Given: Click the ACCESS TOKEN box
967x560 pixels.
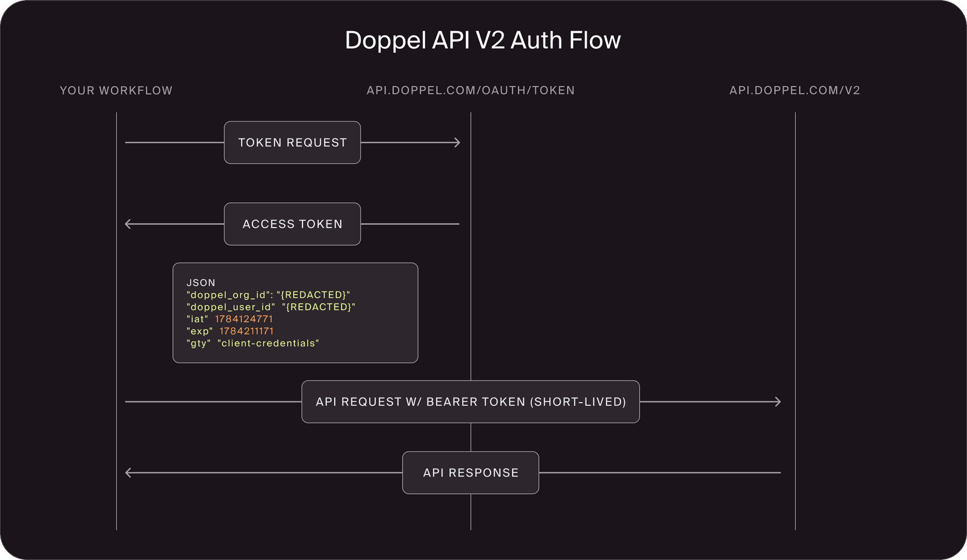Looking at the screenshot, I should [x=292, y=224].
